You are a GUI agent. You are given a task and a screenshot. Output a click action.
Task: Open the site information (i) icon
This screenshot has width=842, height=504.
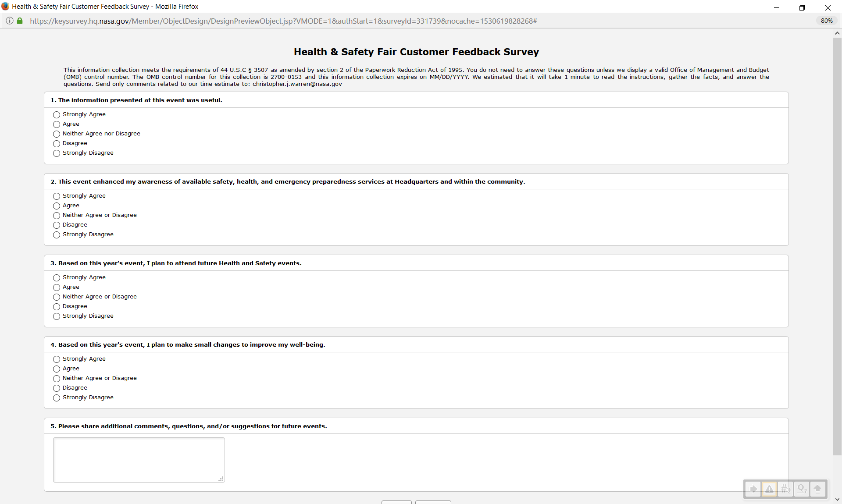(x=10, y=21)
